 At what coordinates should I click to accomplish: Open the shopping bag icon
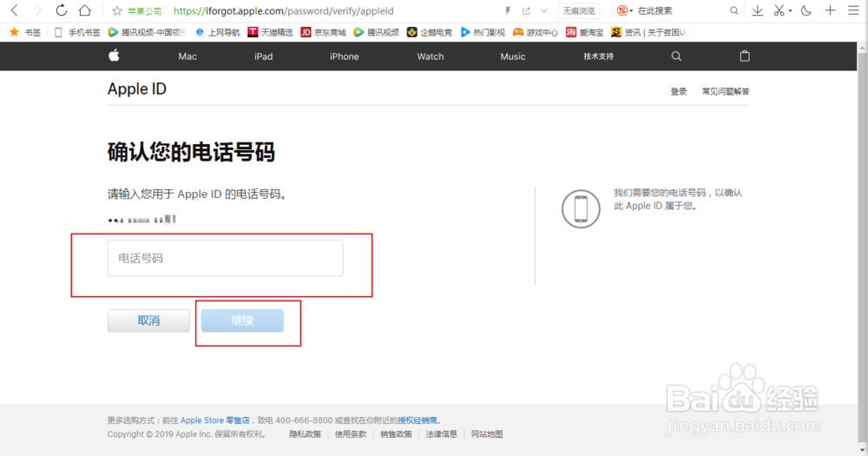[x=745, y=56]
